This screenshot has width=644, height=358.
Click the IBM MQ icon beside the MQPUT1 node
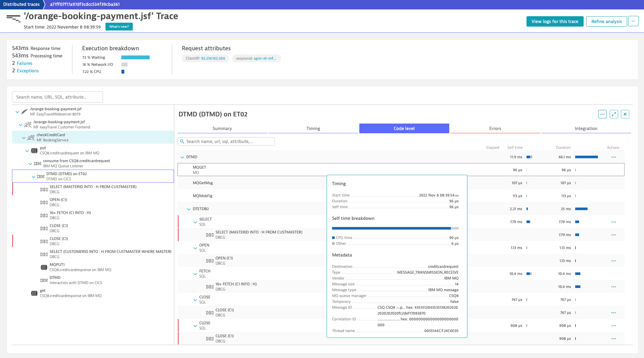click(44, 267)
